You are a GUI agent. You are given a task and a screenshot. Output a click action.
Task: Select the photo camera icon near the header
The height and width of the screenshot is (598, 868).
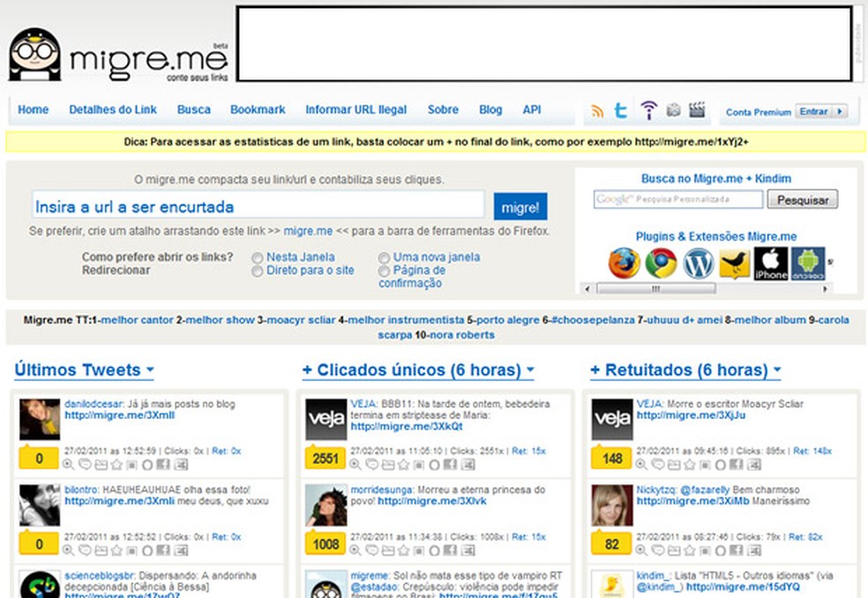pos(673,109)
